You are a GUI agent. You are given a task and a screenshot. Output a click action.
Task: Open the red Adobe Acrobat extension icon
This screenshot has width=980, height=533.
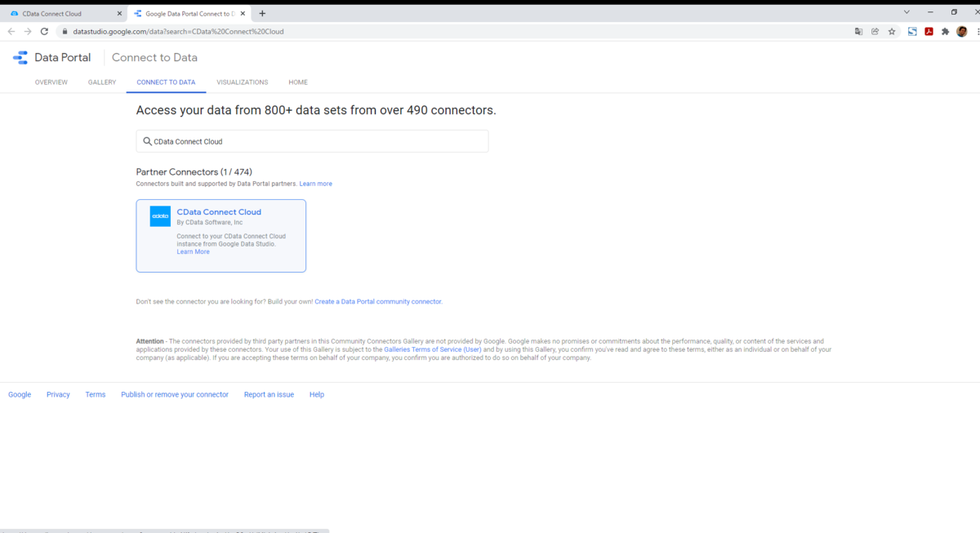point(929,31)
